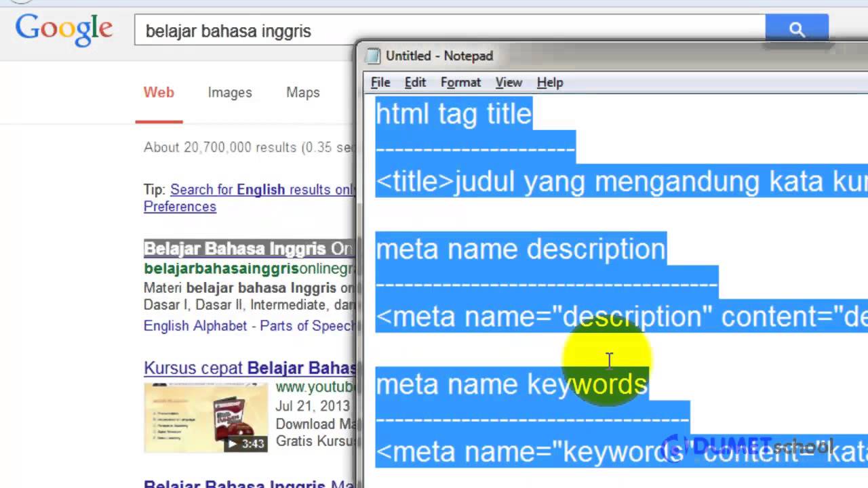Open the Web search tab
Viewport: 868px width, 488px height.
[159, 93]
